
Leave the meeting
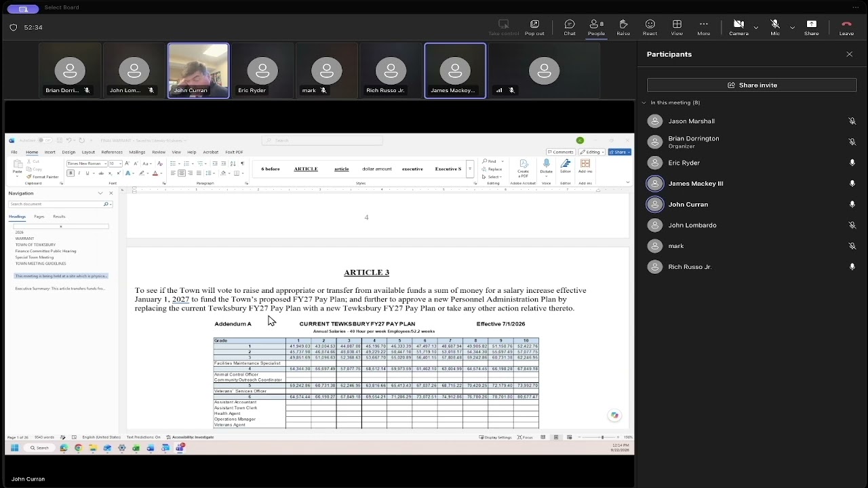tap(846, 27)
